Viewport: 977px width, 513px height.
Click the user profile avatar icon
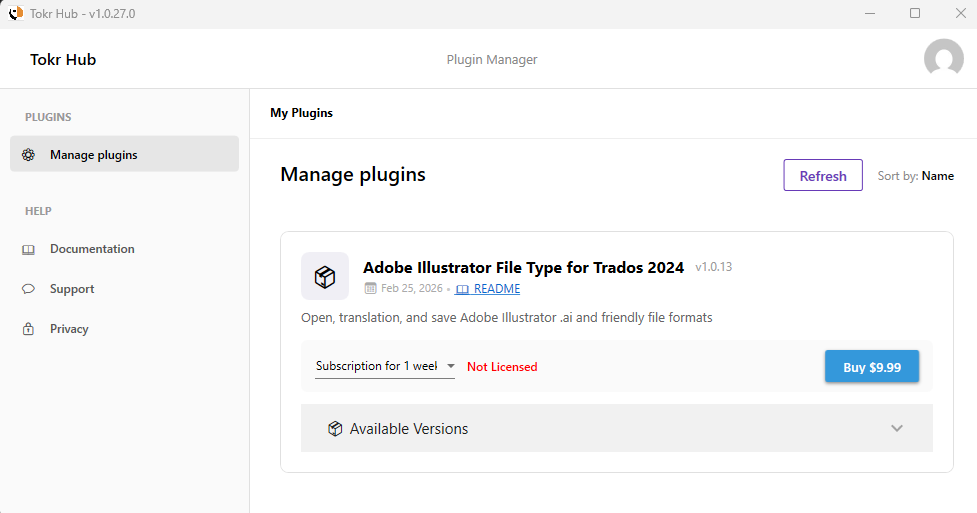tap(943, 59)
